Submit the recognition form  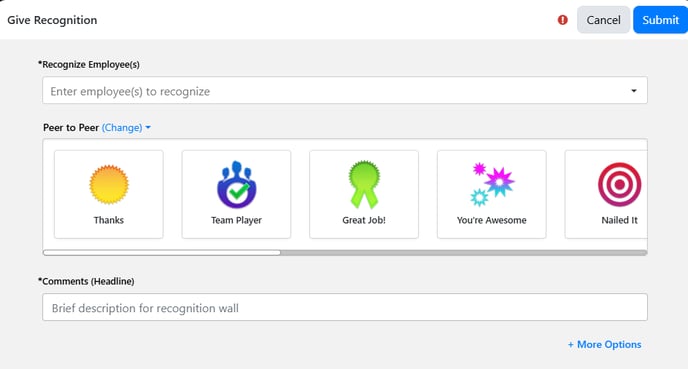click(660, 20)
